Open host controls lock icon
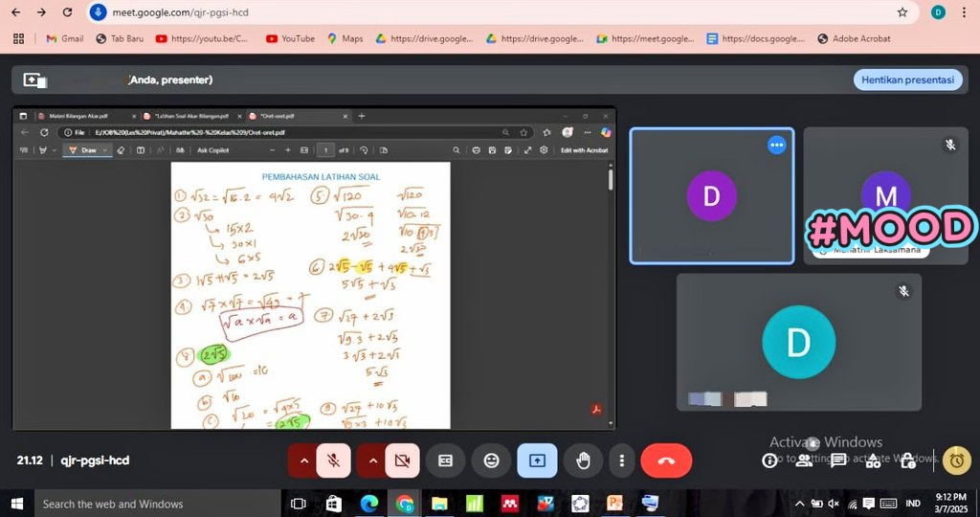 [x=908, y=461]
